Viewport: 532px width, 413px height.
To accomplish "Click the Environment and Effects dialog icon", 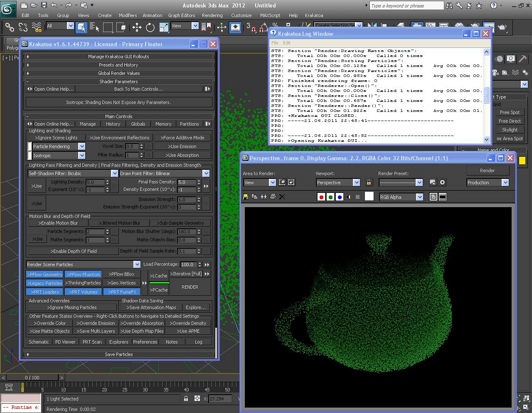I will (x=442, y=182).
